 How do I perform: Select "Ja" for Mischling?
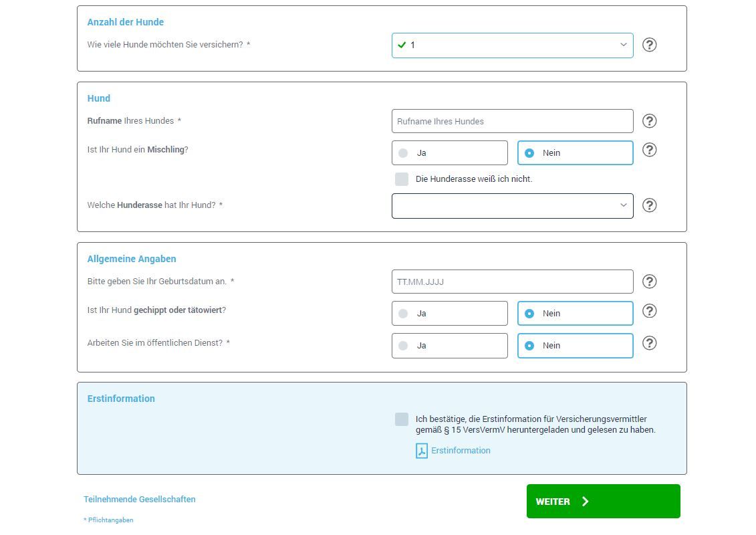pos(449,152)
